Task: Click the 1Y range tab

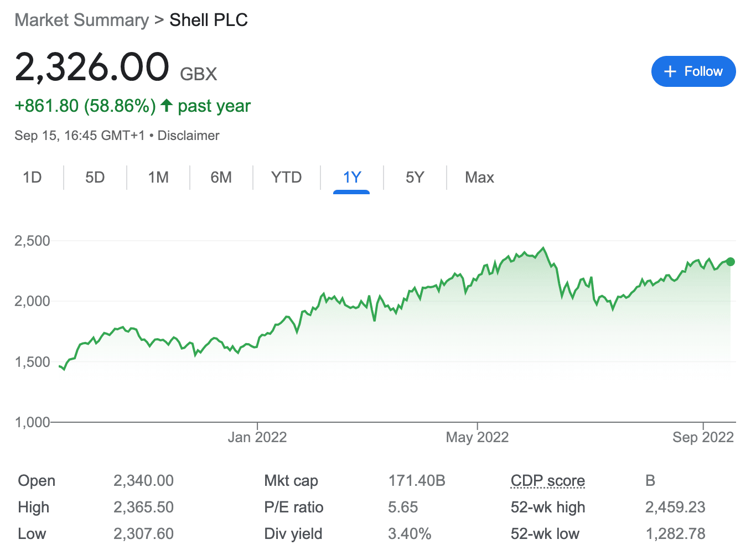Action: click(352, 178)
